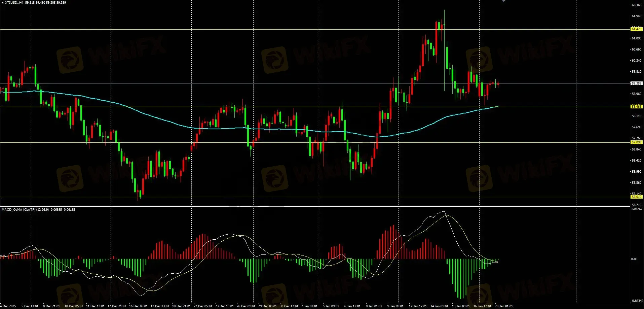Click the 22 Dec 05:01 time axis label
644x309 pixels.
pos(203,306)
